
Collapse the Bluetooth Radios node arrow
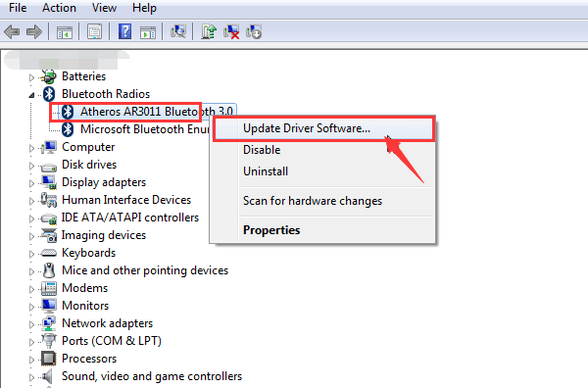pos(31,95)
